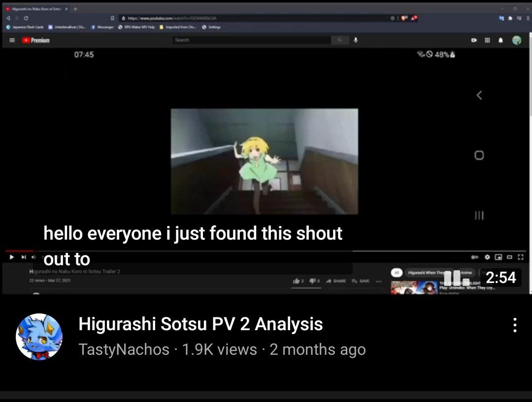This screenshot has width=532, height=402.
Task: Open the options menu for Higurashi Sotsu video
Action: click(x=515, y=325)
